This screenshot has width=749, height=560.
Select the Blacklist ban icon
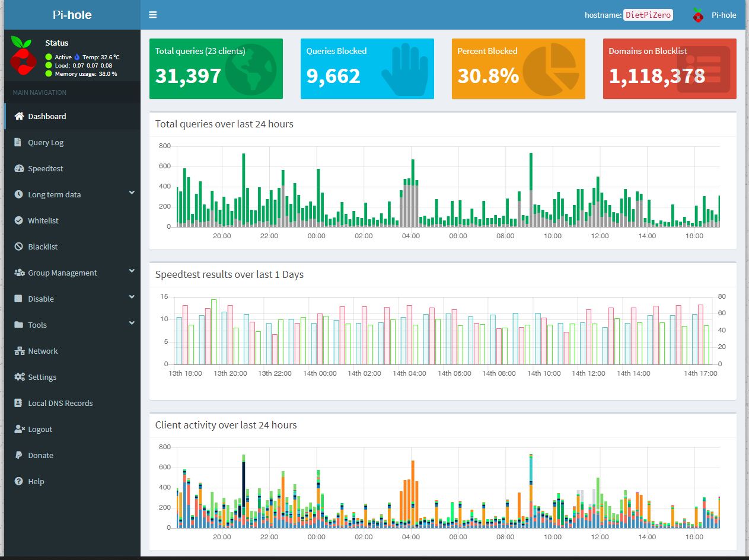point(18,247)
